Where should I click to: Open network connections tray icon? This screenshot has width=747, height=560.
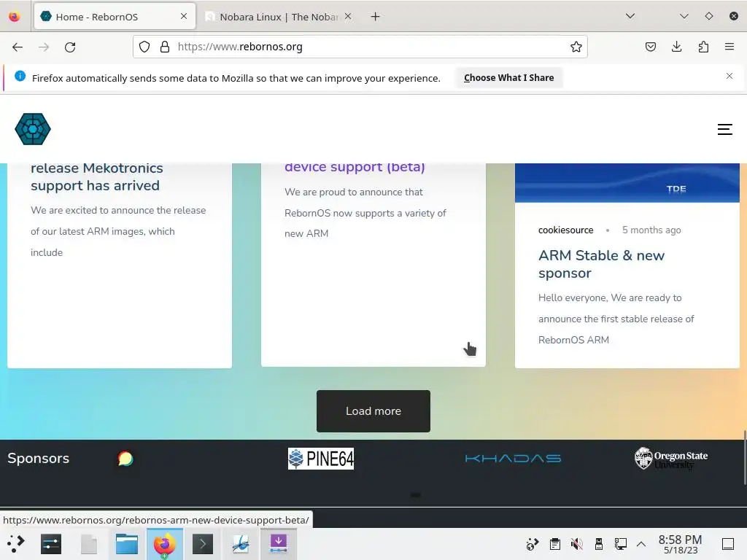pos(620,544)
